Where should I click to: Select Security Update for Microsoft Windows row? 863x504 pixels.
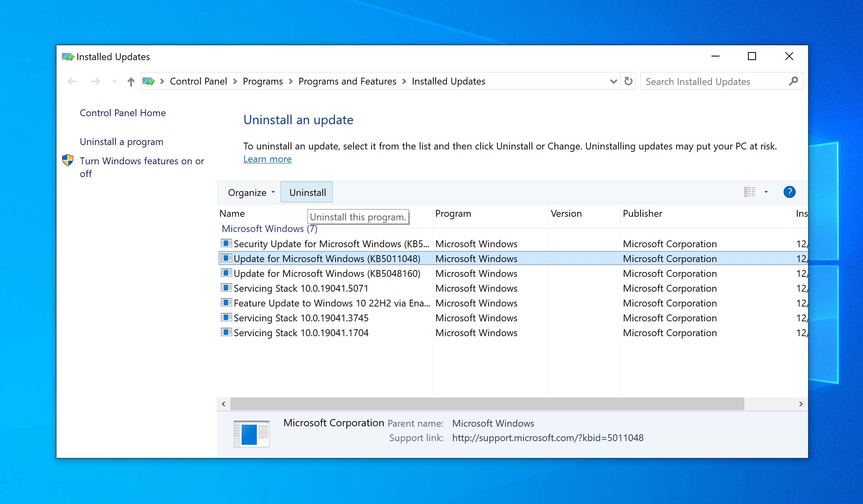[x=513, y=244]
